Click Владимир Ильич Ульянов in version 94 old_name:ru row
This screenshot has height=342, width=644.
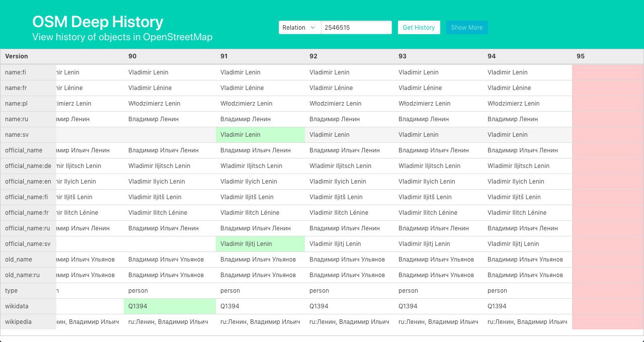pos(525,275)
